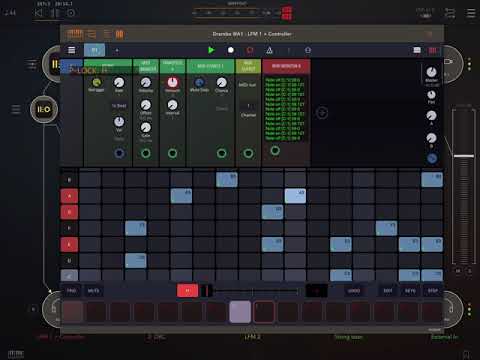Switch to NOTE mode button

[x=410, y=291]
